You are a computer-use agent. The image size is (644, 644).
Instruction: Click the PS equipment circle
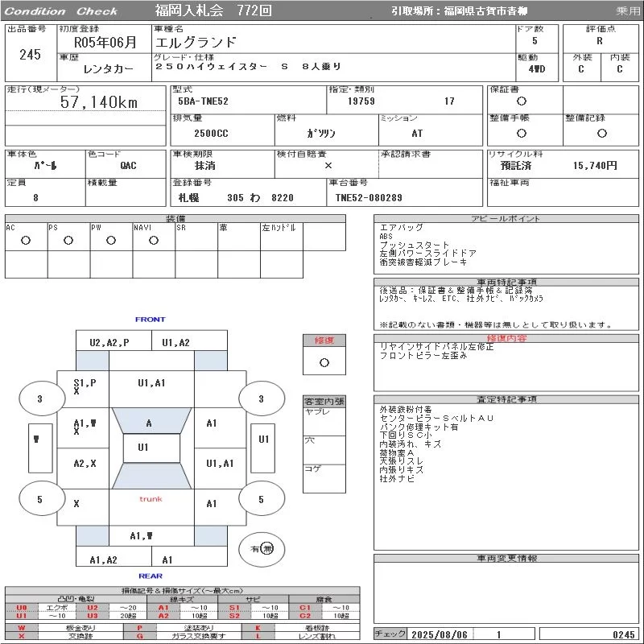click(68, 240)
